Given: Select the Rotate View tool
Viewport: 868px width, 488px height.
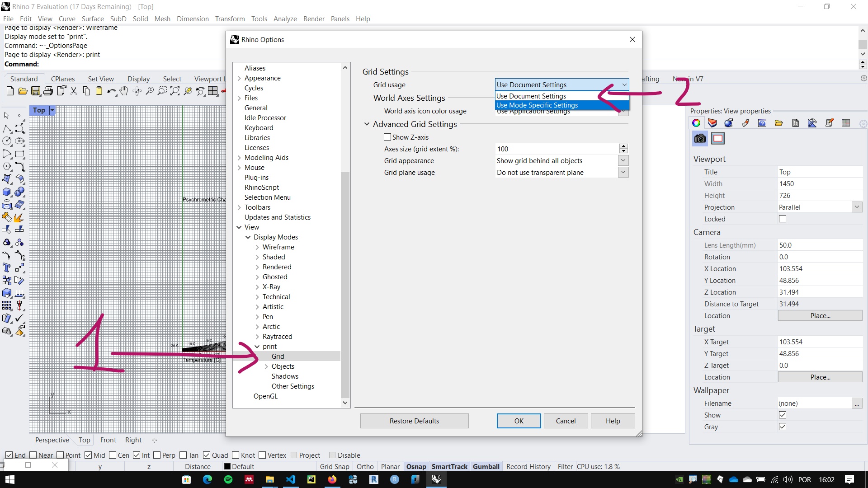Looking at the screenshot, I should tap(137, 91).
